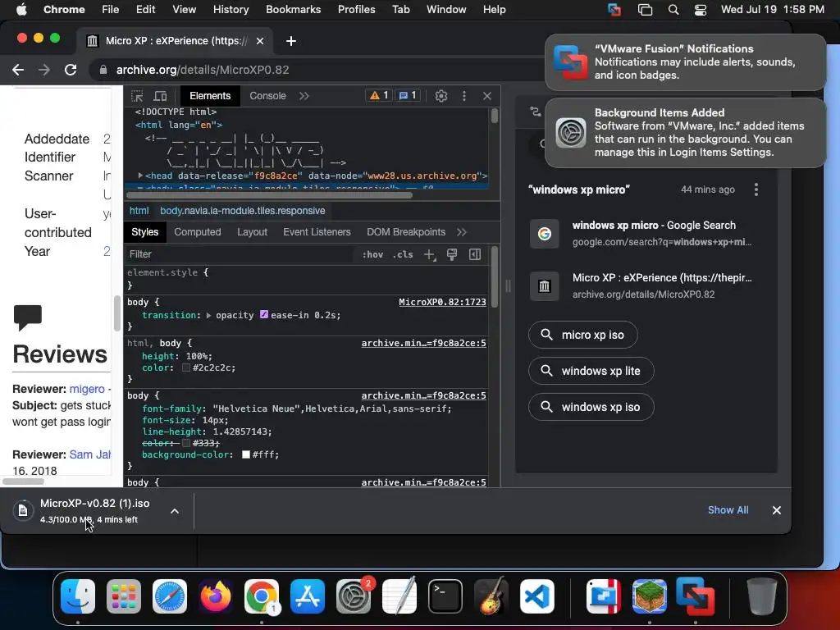Switch to the Console tab

pos(267,96)
